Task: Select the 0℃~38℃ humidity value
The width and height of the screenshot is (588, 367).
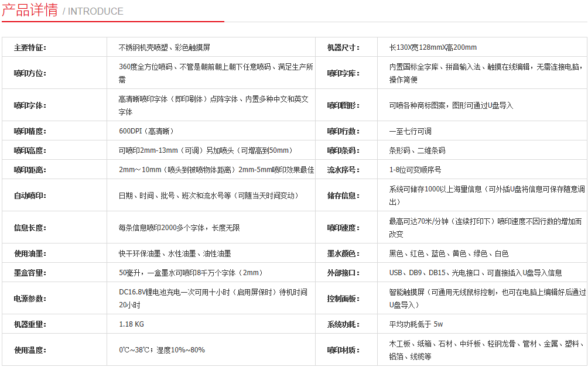Action: (x=162, y=350)
